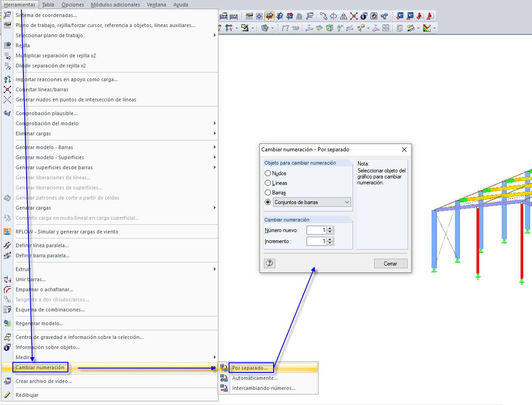Open the Herramientas menu
Viewport: 532px width, 405px height.
click(20, 5)
